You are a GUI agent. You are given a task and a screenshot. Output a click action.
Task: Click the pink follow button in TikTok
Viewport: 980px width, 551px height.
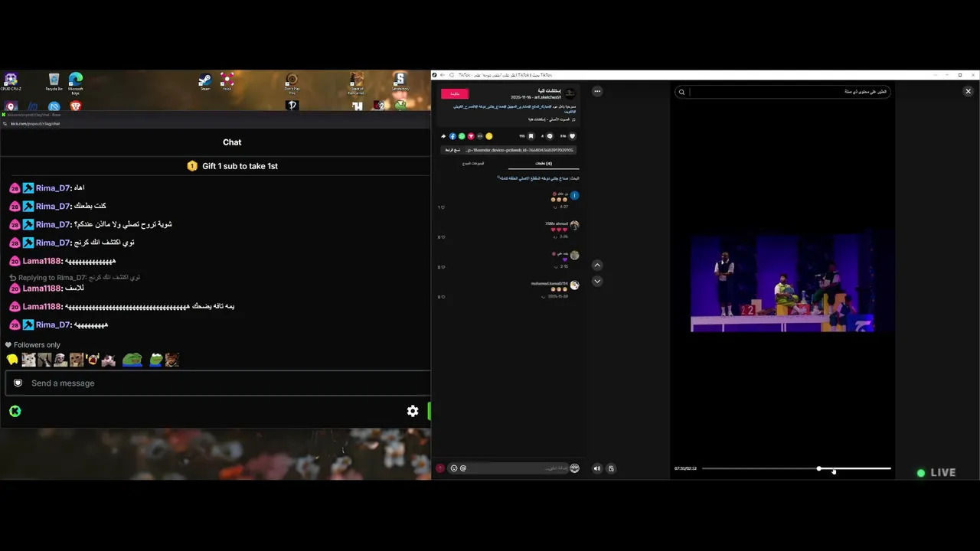(x=454, y=93)
